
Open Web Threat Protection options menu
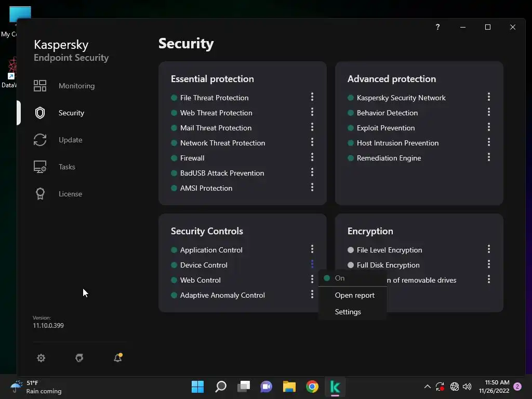[312, 112]
